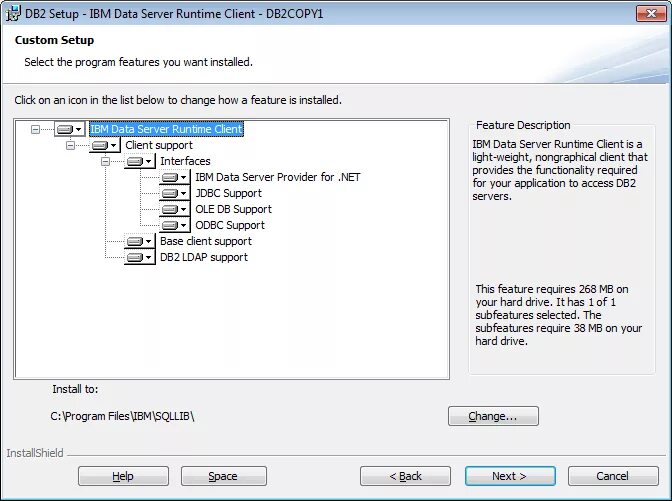Select IBM Data Server Runtime Client tree label
Screen dimensions: 672x501
pos(166,129)
